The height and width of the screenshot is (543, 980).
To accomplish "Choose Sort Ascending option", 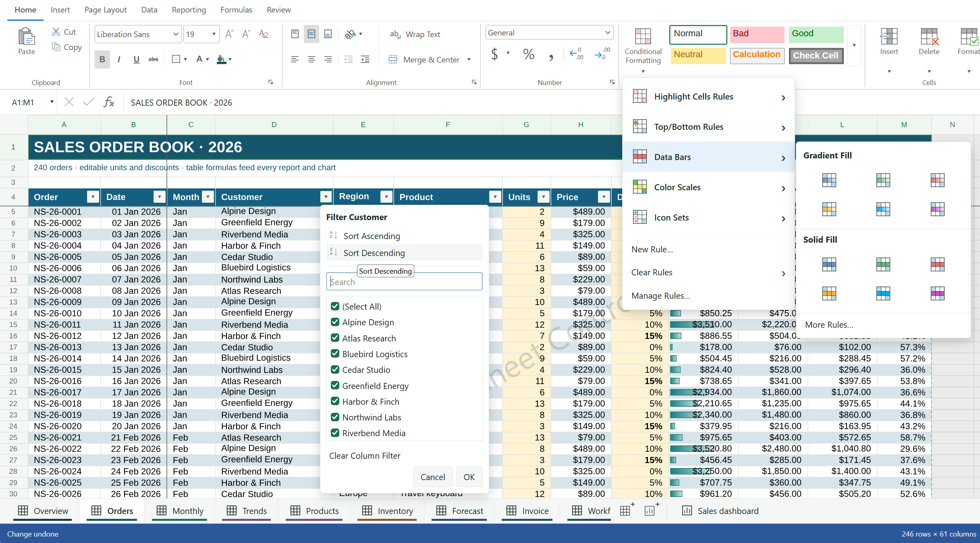I will (405, 236).
